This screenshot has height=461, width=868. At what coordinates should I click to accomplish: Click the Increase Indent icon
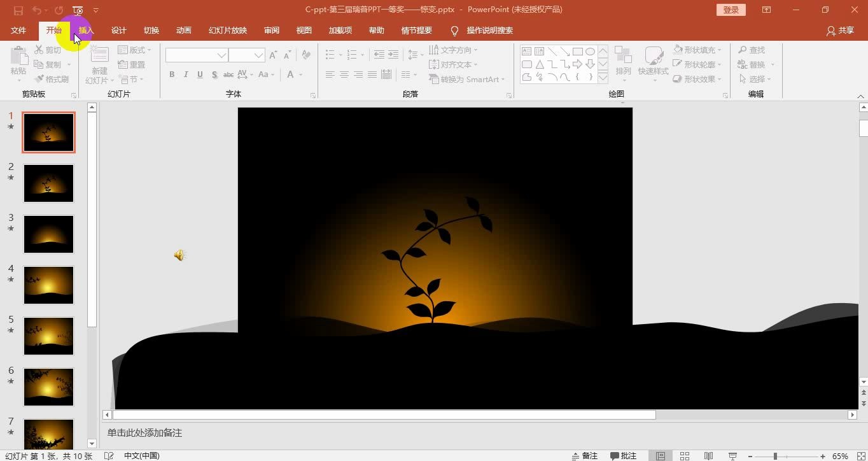tap(393, 55)
